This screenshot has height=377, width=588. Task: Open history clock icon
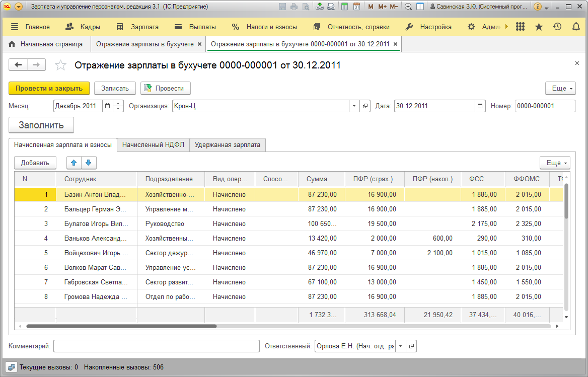click(557, 27)
